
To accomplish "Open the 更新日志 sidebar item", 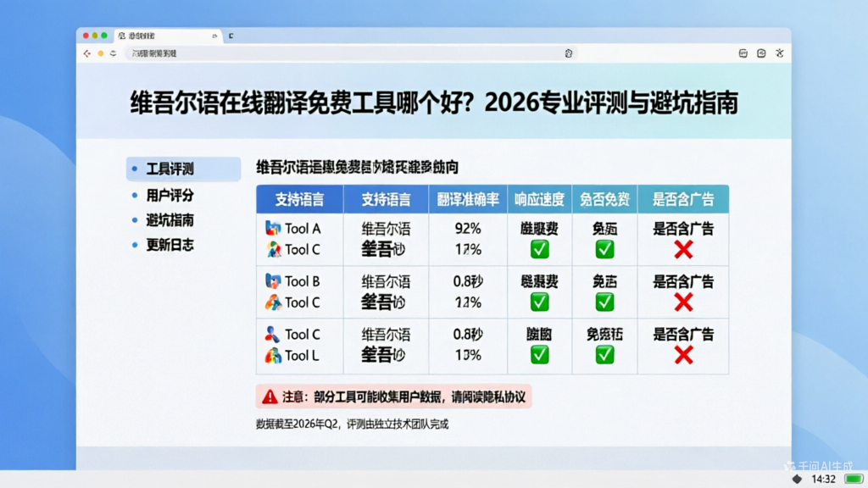I will pyautogui.click(x=170, y=245).
